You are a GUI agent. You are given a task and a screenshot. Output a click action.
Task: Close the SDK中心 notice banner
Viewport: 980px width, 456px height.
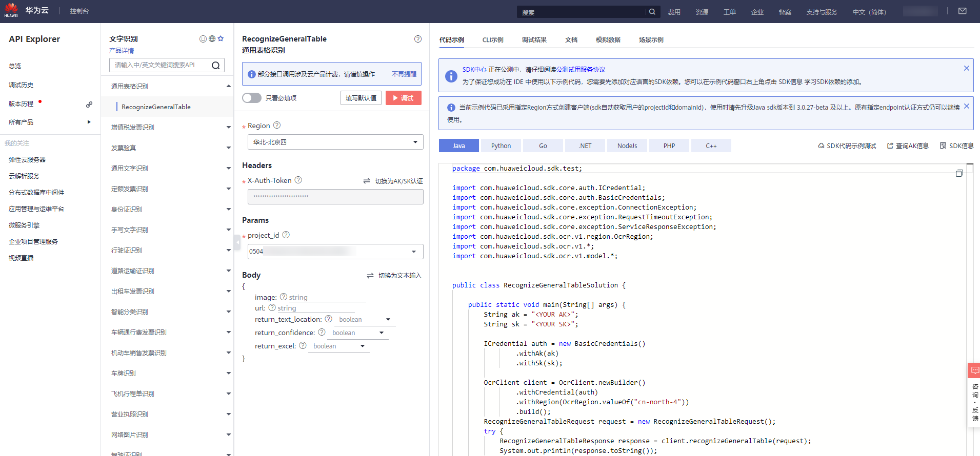pyautogui.click(x=967, y=68)
